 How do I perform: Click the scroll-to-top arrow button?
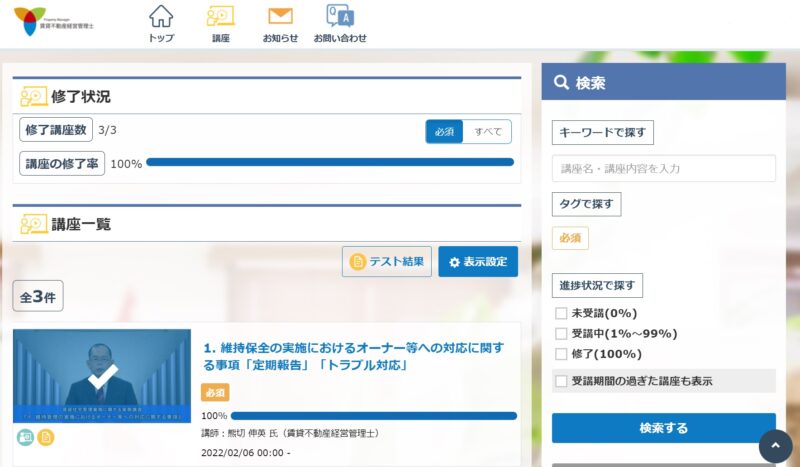(775, 446)
